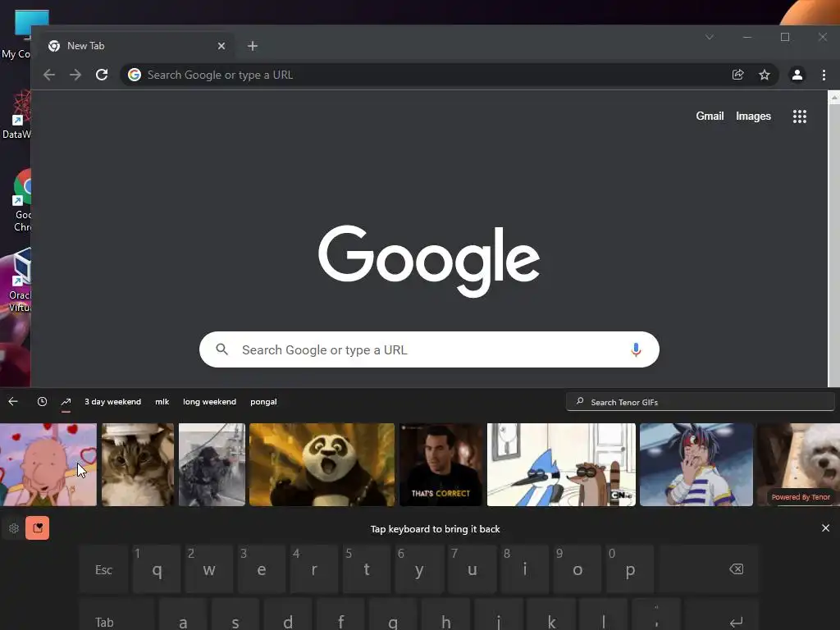This screenshot has width=840, height=630.
Task: Click 'Powered By Tenor' label
Action: pyautogui.click(x=801, y=497)
